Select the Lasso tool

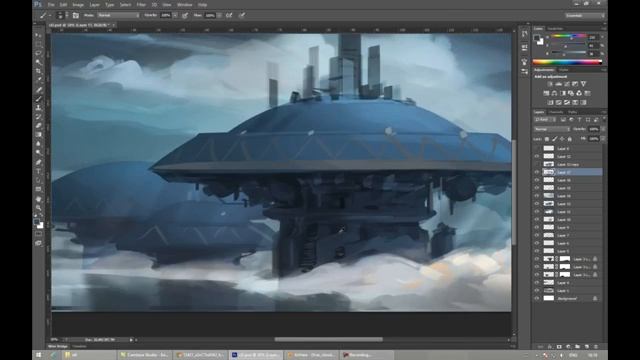point(38,53)
